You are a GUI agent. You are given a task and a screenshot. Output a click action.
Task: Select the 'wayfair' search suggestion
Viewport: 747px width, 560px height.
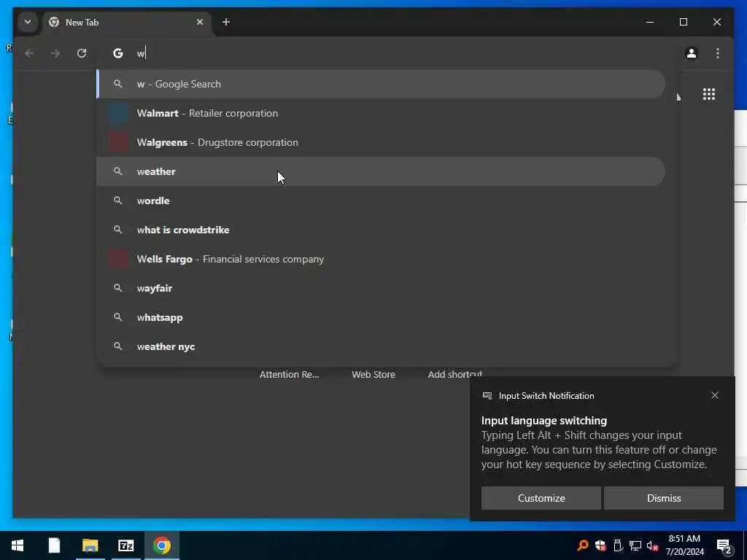381,288
